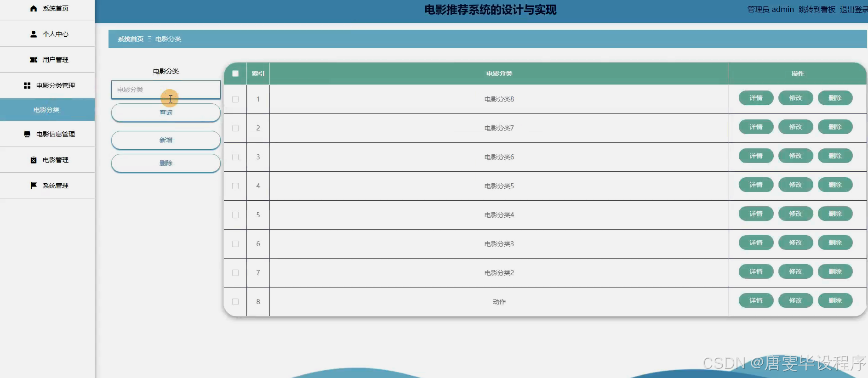This screenshot has width=868, height=378.
Task: Click 管理员 admin in the header
Action: point(771,9)
